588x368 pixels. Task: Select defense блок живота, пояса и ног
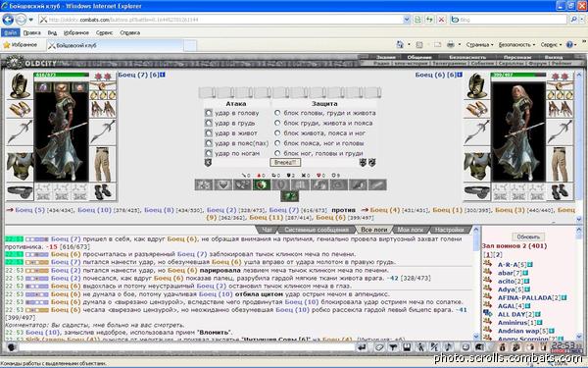277,132
